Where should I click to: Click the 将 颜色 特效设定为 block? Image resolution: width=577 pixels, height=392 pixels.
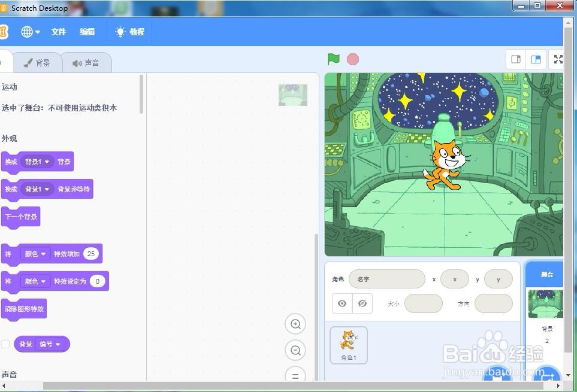click(55, 282)
